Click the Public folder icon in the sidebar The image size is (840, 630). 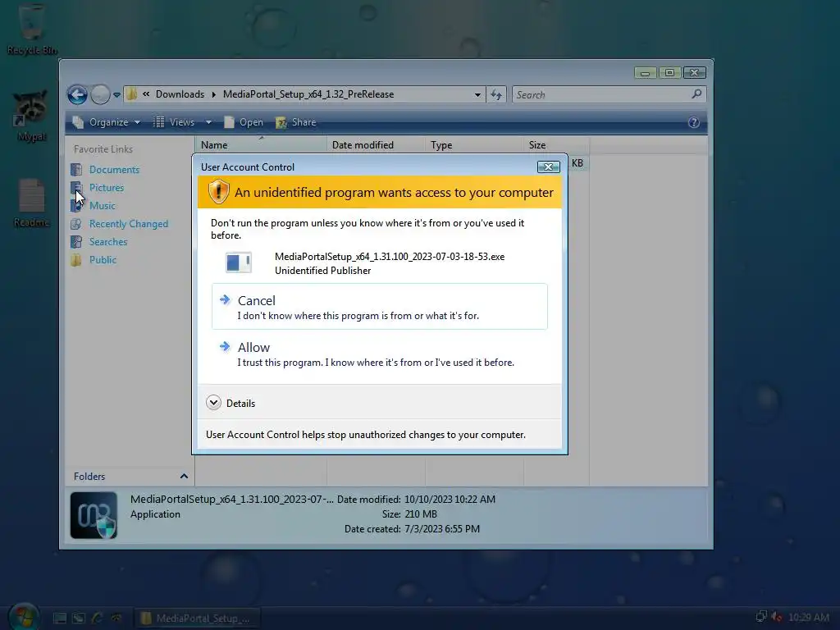[76, 260]
